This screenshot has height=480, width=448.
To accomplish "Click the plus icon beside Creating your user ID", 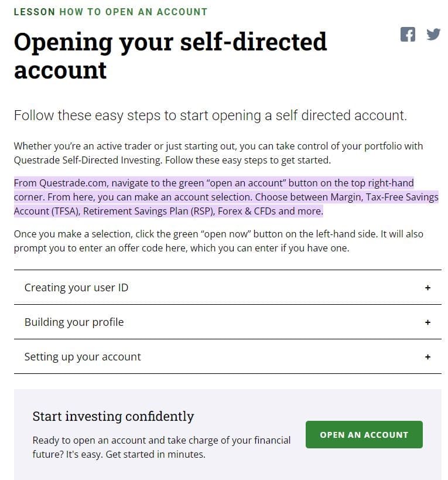I will (428, 288).
